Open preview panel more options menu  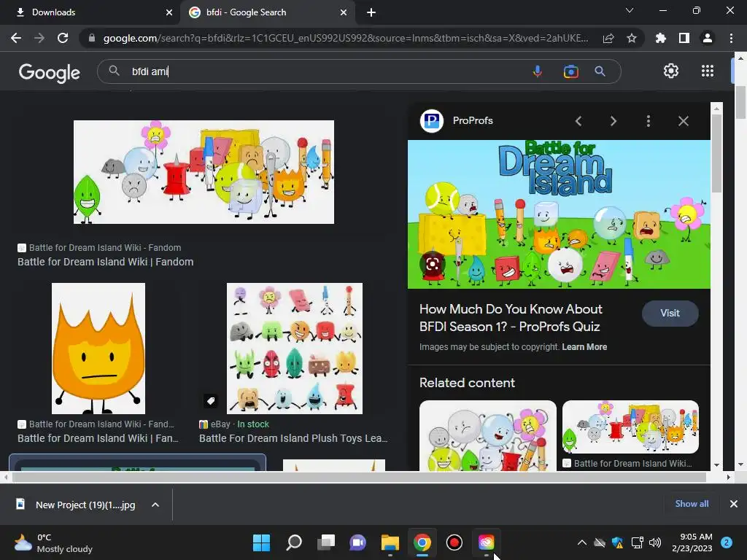pyautogui.click(x=648, y=121)
